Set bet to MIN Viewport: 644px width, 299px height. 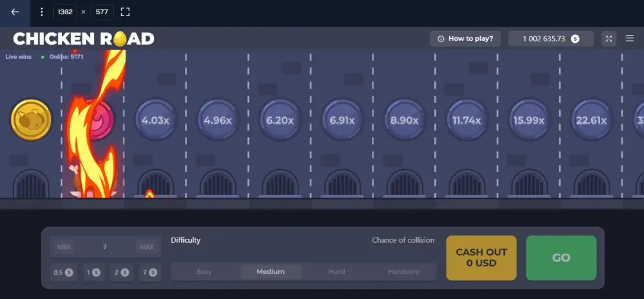[64, 247]
